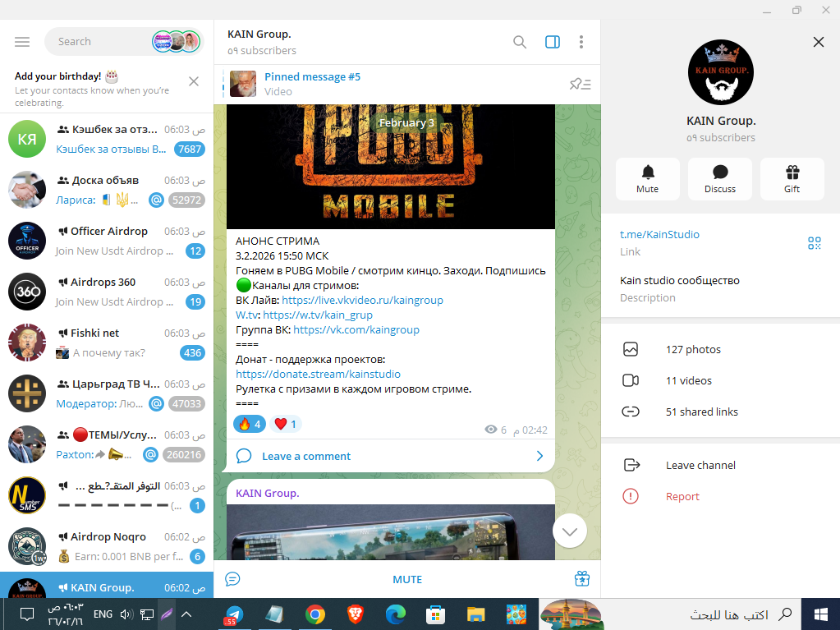Screen dimensions: 840x630
Task: Dismiss the Add your birthday banner
Action: point(194,80)
